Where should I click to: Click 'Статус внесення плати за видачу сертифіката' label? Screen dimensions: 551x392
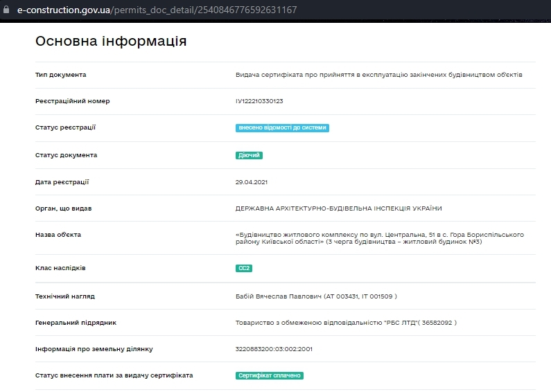coord(114,375)
